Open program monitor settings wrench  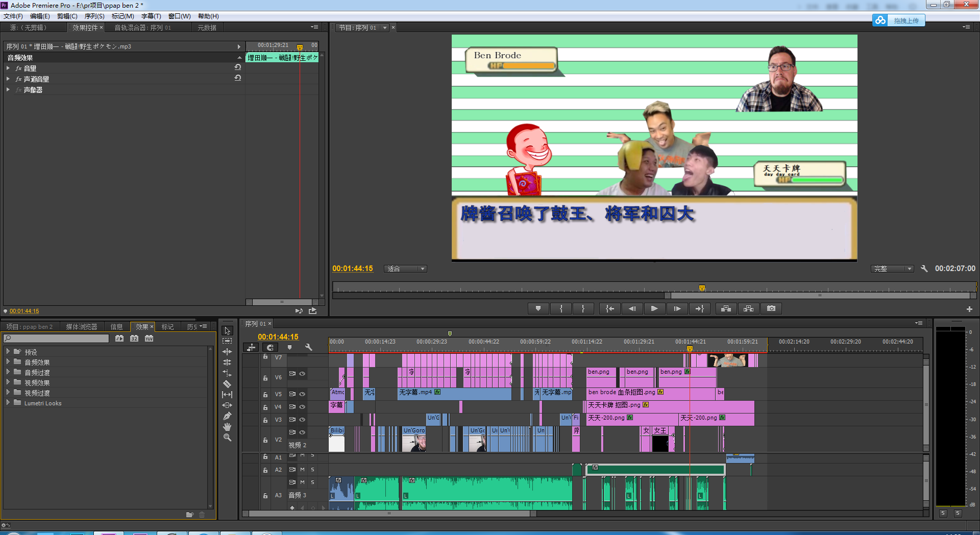click(x=924, y=269)
